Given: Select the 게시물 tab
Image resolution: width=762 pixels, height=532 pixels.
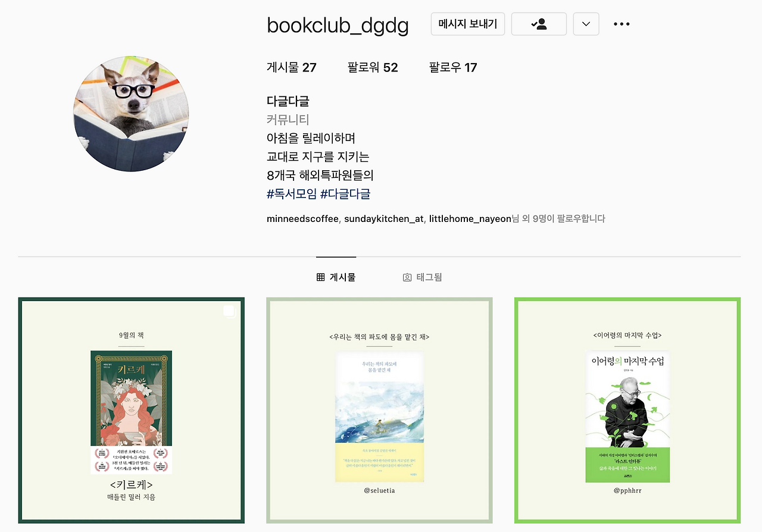Looking at the screenshot, I should (336, 277).
